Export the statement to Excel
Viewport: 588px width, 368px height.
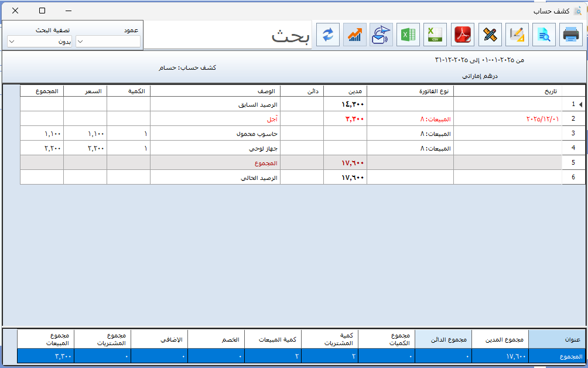(x=408, y=35)
